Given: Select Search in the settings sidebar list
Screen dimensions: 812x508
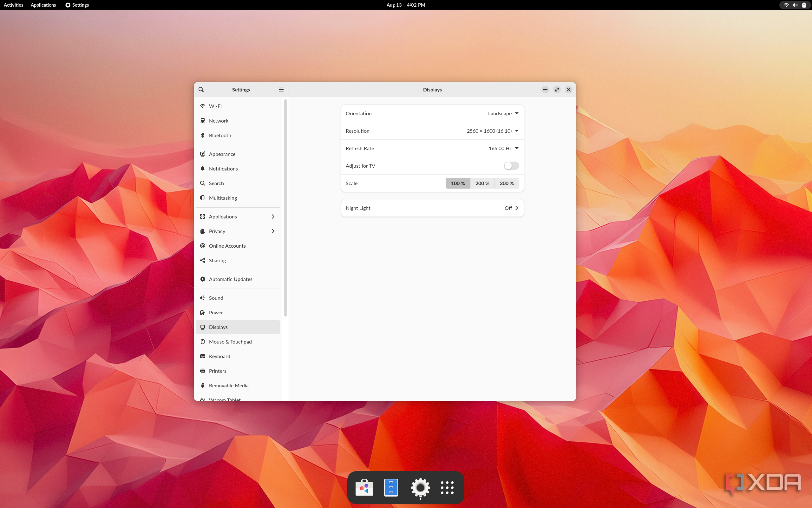Looking at the screenshot, I should tap(238, 183).
